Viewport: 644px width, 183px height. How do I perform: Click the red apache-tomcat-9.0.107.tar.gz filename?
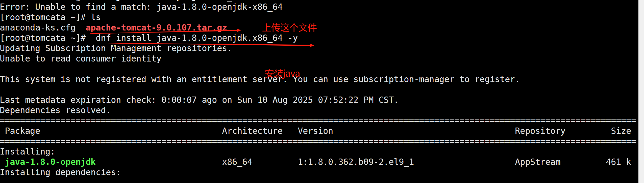156,27
